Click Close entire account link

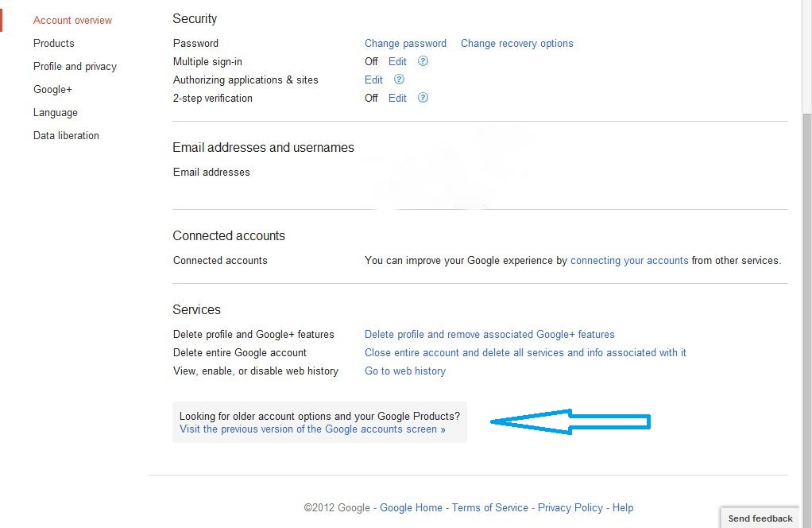coord(525,352)
